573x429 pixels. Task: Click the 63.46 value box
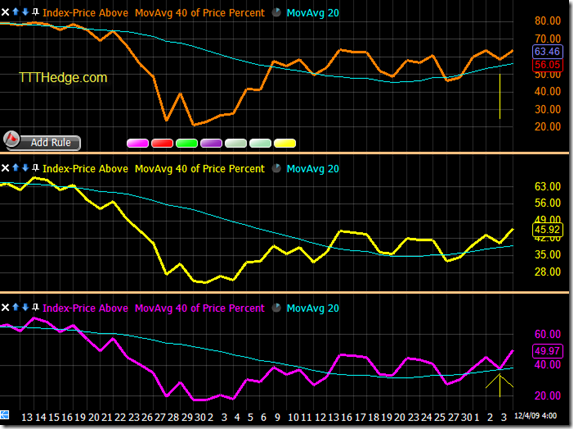coord(547,52)
